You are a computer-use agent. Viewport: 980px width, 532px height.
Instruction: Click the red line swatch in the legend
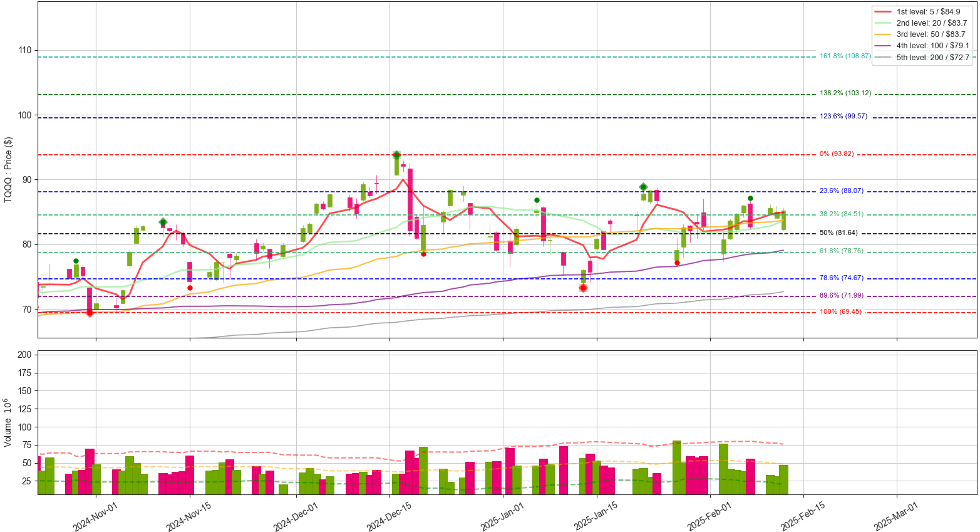pos(884,12)
